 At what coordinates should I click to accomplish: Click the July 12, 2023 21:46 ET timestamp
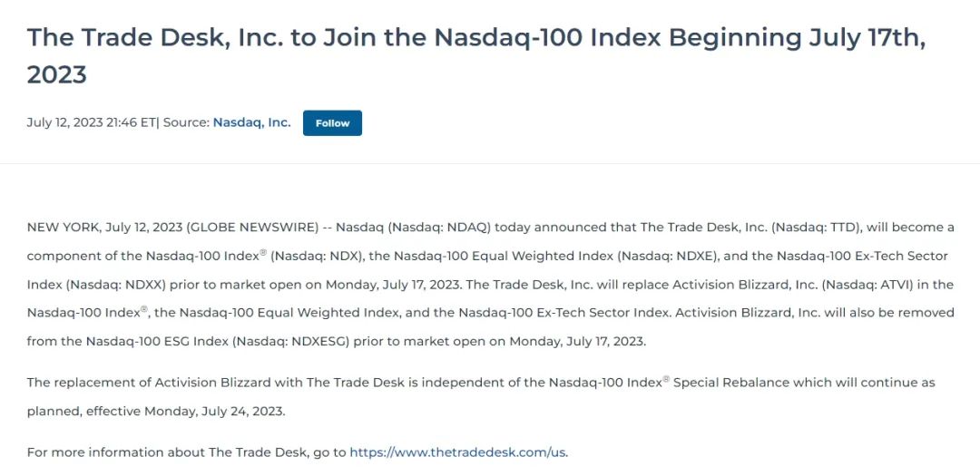coord(91,122)
